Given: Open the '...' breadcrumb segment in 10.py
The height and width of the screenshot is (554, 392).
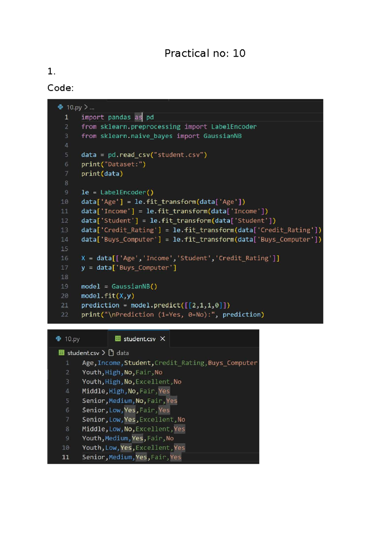Looking at the screenshot, I should pyautogui.click(x=92, y=107).
